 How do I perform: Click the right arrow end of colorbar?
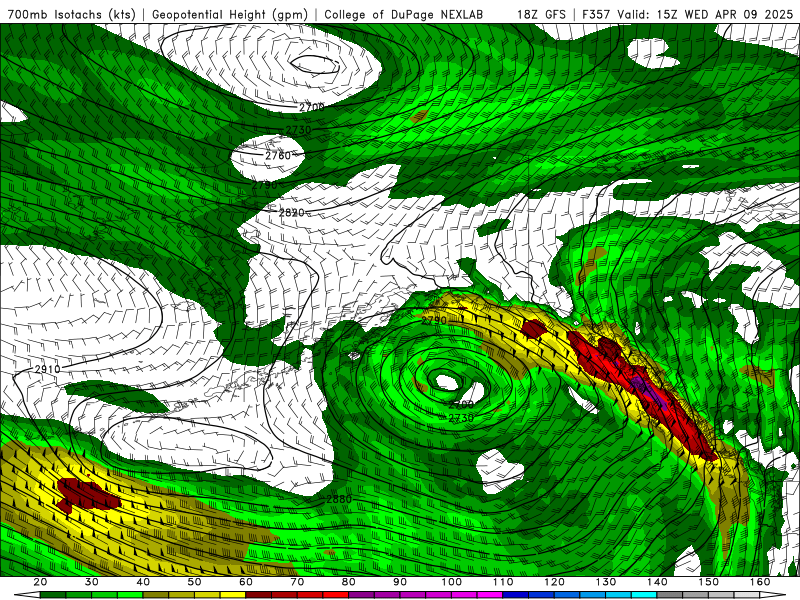[x=772, y=595]
